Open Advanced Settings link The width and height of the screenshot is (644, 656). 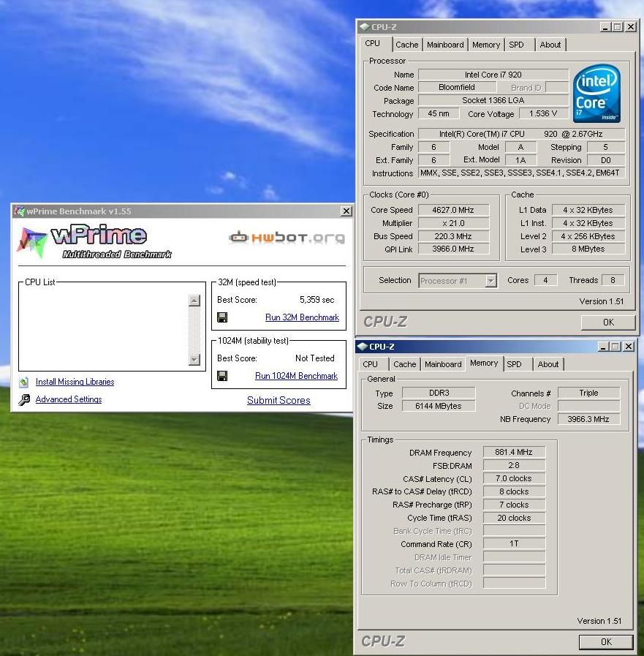tap(69, 399)
